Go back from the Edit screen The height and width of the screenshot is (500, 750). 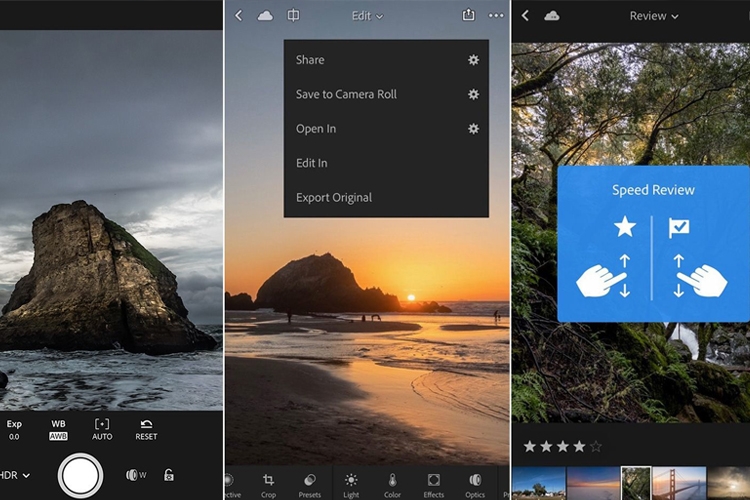239,15
